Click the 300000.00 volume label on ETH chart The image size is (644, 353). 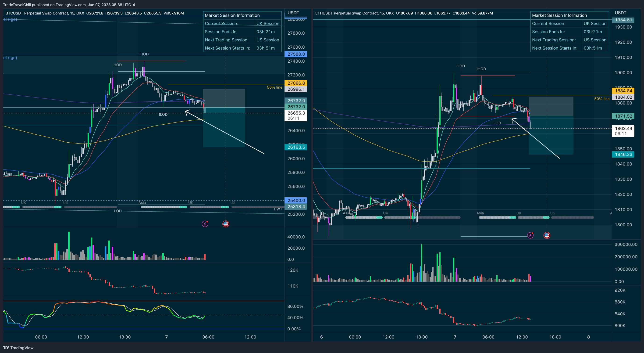point(626,244)
